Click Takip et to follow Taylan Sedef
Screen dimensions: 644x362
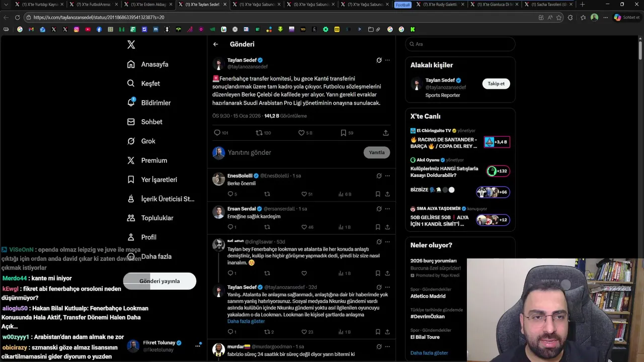click(x=496, y=84)
